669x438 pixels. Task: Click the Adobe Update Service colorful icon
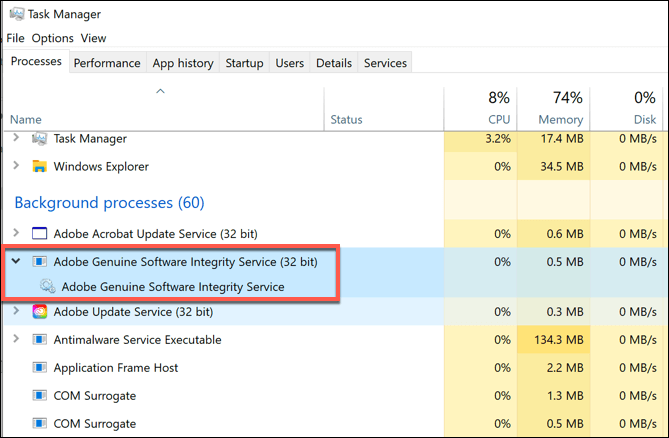(x=40, y=312)
